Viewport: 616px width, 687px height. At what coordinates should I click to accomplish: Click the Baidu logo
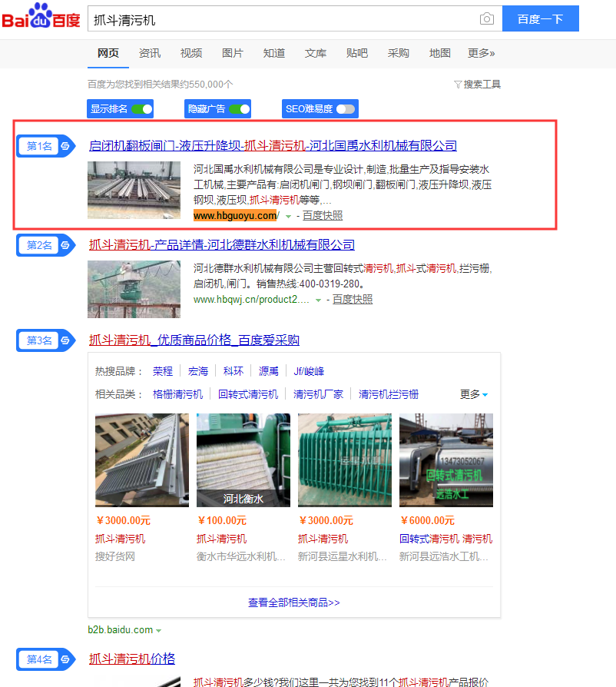[x=41, y=17]
